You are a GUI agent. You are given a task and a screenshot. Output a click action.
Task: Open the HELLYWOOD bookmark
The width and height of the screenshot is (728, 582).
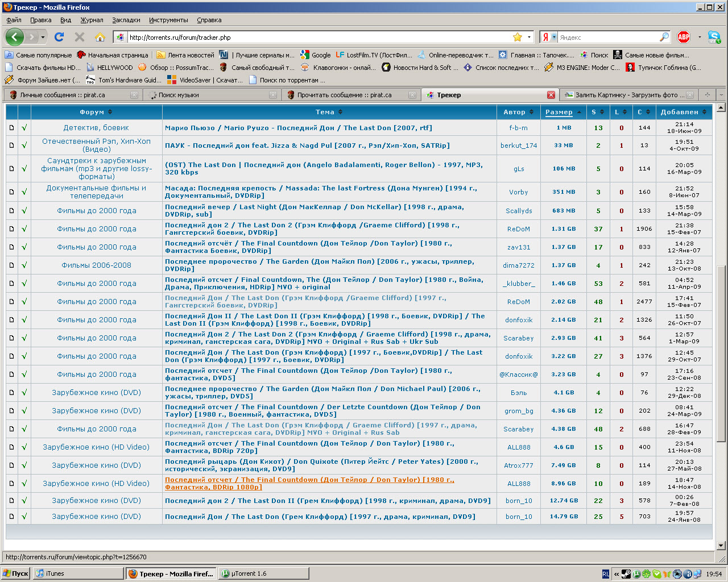coord(109,67)
